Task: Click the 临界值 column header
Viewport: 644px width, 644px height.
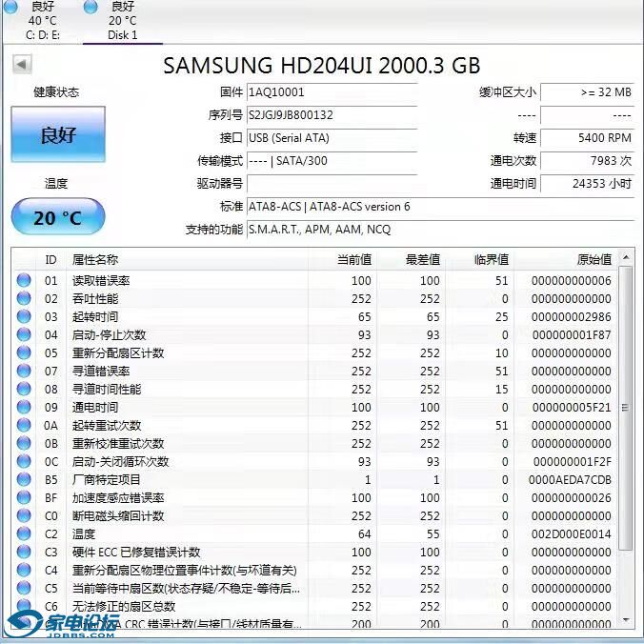Action: (480, 260)
